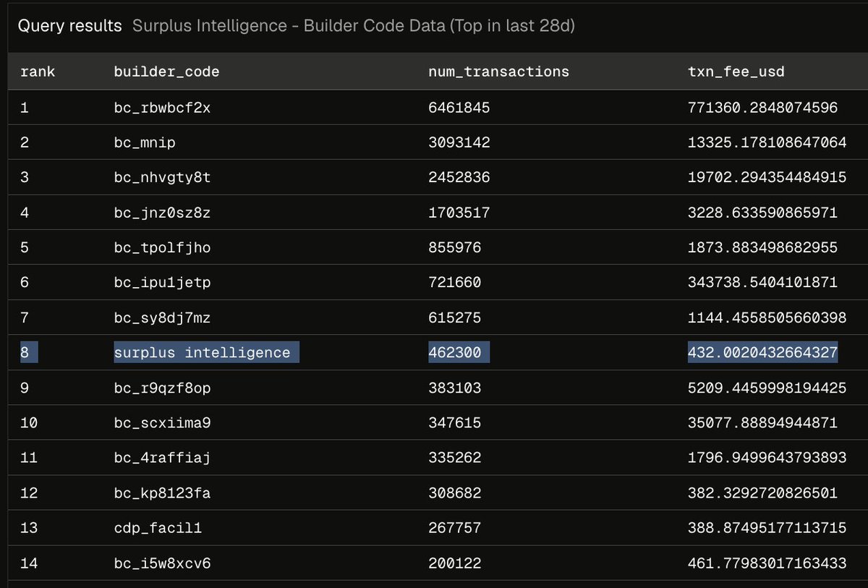The width and height of the screenshot is (868, 588).
Task: Click fee value 388.87495177113715
Action: click(767, 527)
